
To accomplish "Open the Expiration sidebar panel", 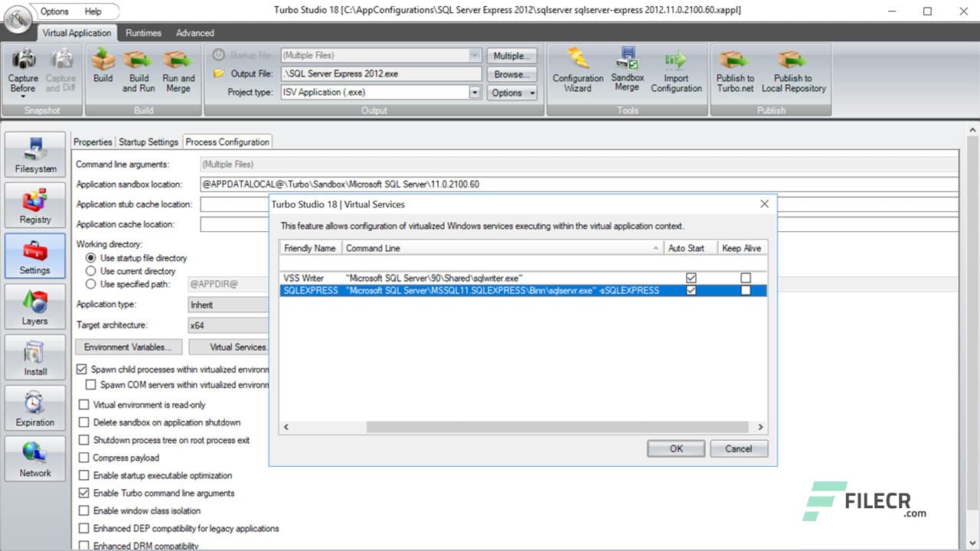I will (x=34, y=407).
